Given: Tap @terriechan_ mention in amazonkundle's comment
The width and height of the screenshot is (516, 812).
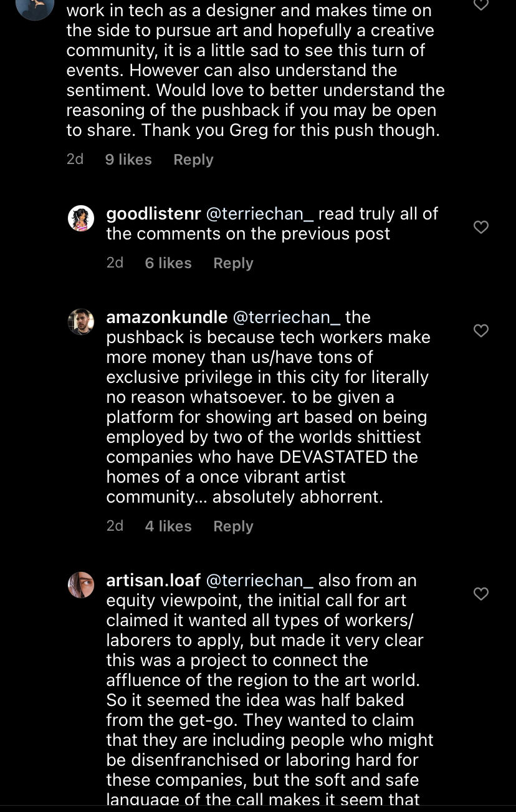Looking at the screenshot, I should 286,317.
